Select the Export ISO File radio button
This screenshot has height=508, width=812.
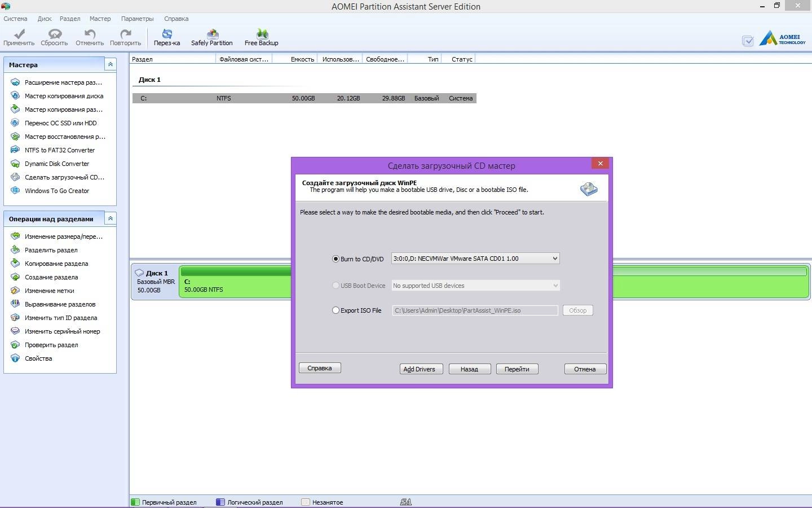click(x=336, y=310)
